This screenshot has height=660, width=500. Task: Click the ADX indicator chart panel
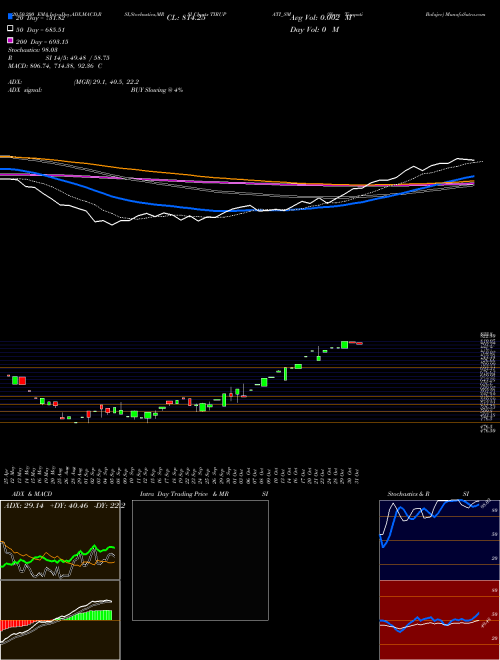pos(60,540)
